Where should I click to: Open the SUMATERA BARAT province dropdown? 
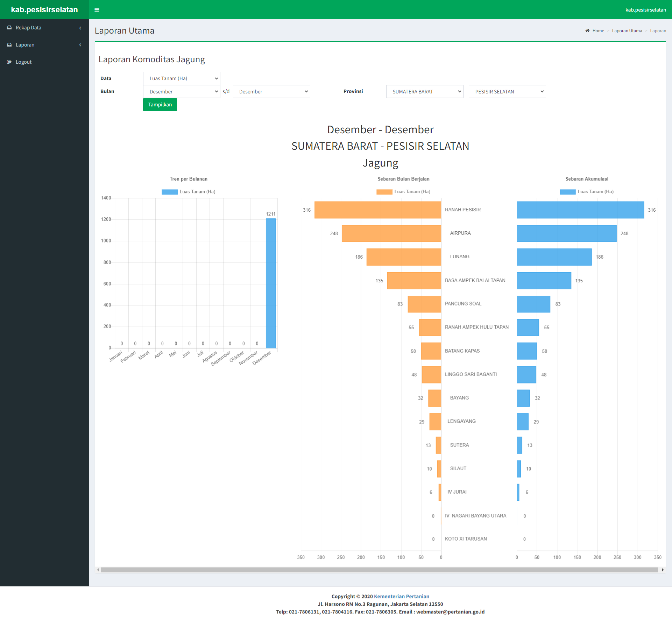(424, 92)
